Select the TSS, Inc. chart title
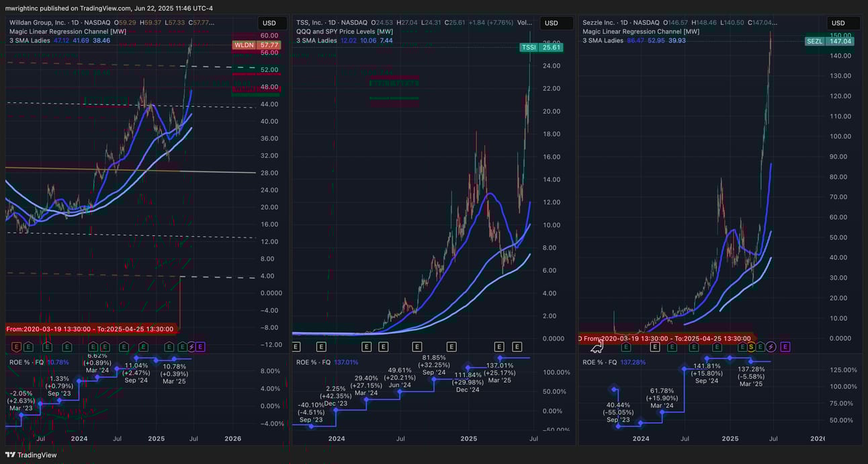 pos(310,22)
